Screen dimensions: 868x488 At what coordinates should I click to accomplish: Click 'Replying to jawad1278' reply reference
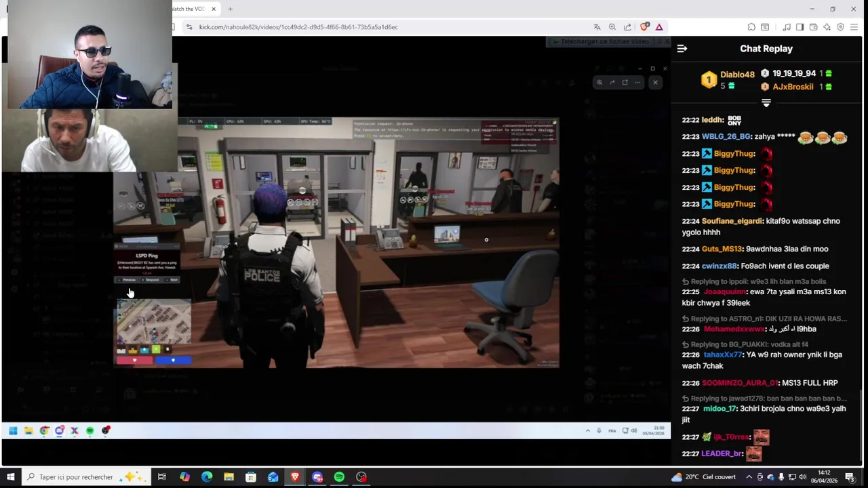coord(764,399)
